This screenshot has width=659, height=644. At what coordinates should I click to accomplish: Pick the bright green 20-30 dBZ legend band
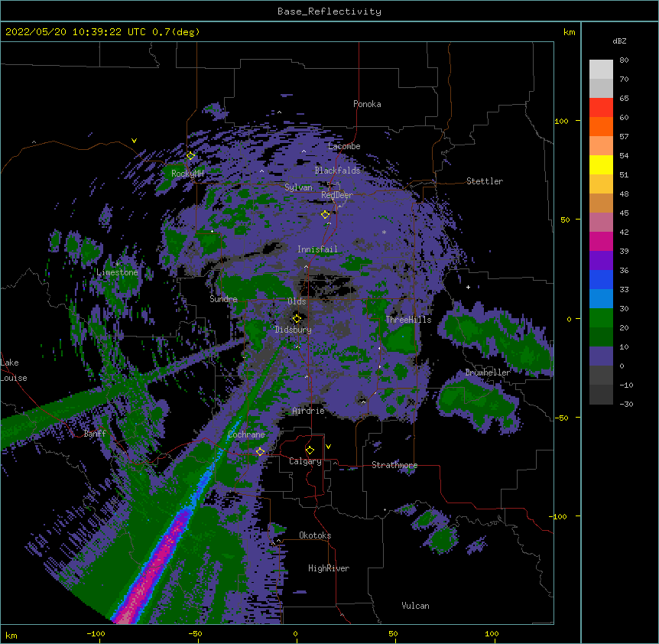601,318
